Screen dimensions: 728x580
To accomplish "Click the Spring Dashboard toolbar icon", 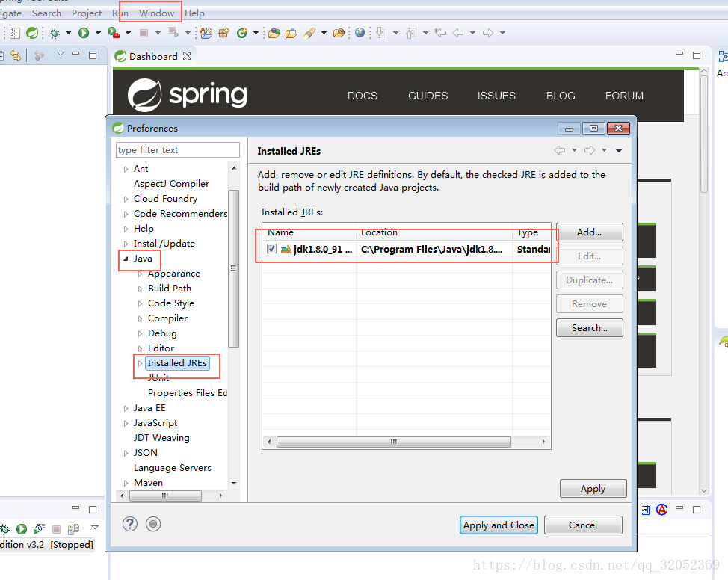I will pyautogui.click(x=32, y=33).
